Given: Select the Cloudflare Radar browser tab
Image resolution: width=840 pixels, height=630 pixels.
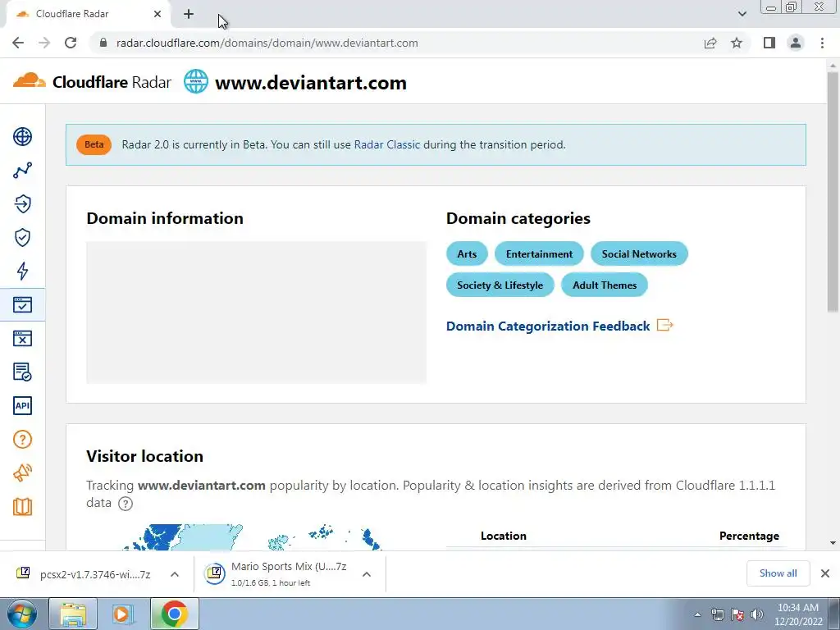Looking at the screenshot, I should tap(89, 14).
